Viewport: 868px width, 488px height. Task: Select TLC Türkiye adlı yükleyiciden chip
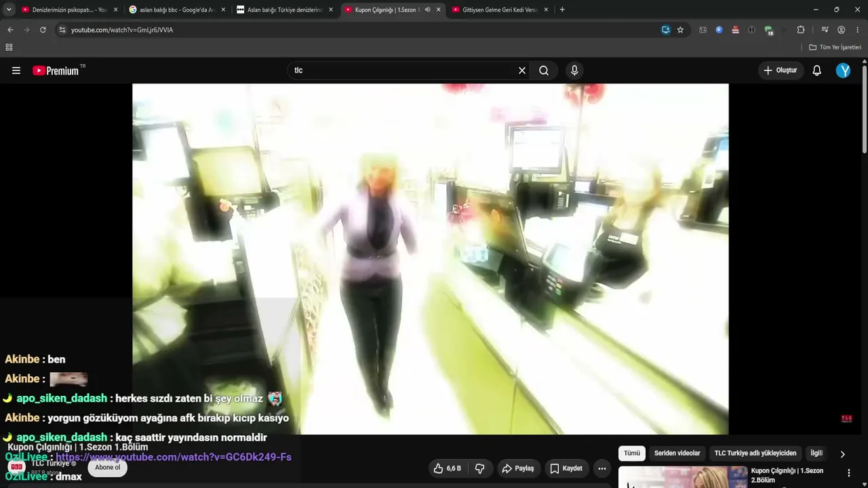click(x=755, y=453)
